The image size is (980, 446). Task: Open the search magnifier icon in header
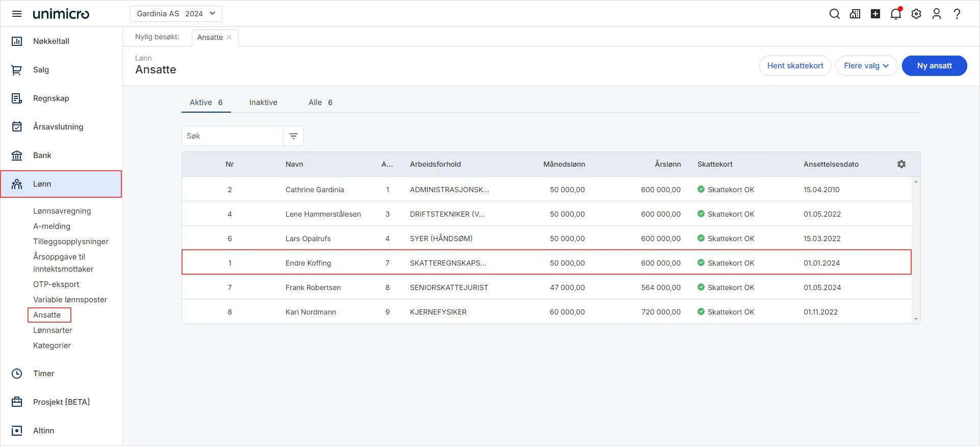[x=834, y=14]
